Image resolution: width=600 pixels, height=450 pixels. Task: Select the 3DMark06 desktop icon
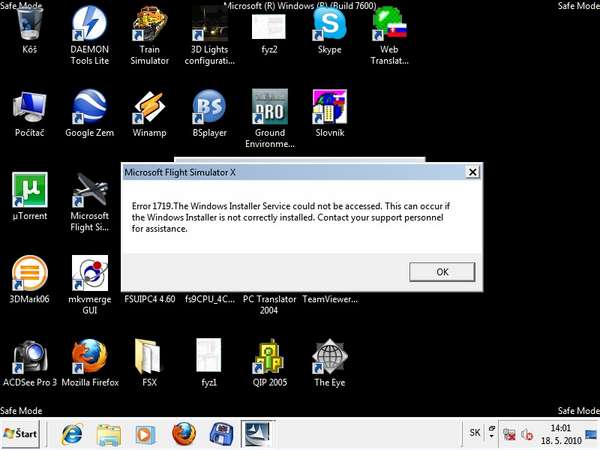click(30, 273)
